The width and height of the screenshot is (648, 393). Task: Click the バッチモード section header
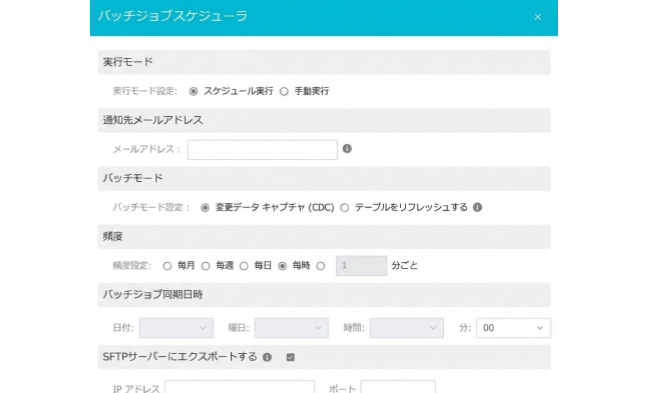(x=324, y=179)
